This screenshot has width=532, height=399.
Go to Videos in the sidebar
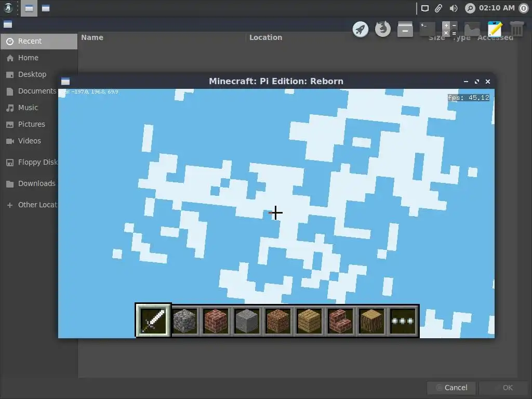pyautogui.click(x=29, y=141)
